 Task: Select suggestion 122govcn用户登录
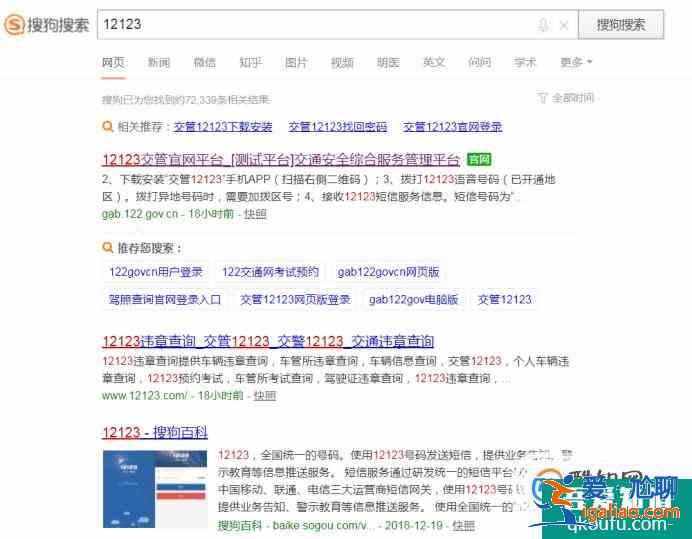point(156,272)
